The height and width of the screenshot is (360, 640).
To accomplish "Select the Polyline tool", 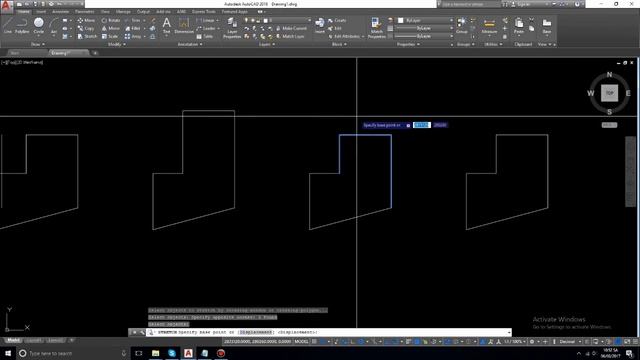I will click(x=22, y=25).
